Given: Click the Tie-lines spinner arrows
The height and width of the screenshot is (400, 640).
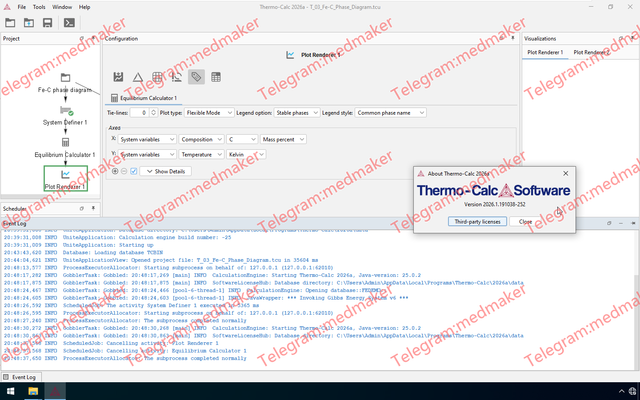Looking at the screenshot, I should click(153, 113).
